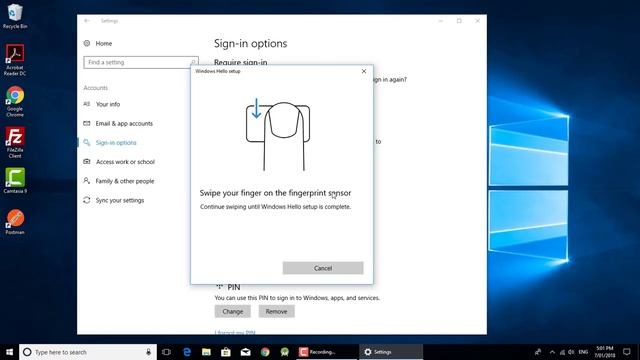
Task: Click the Email & app accounts envelope icon
Action: pyautogui.click(x=87, y=123)
